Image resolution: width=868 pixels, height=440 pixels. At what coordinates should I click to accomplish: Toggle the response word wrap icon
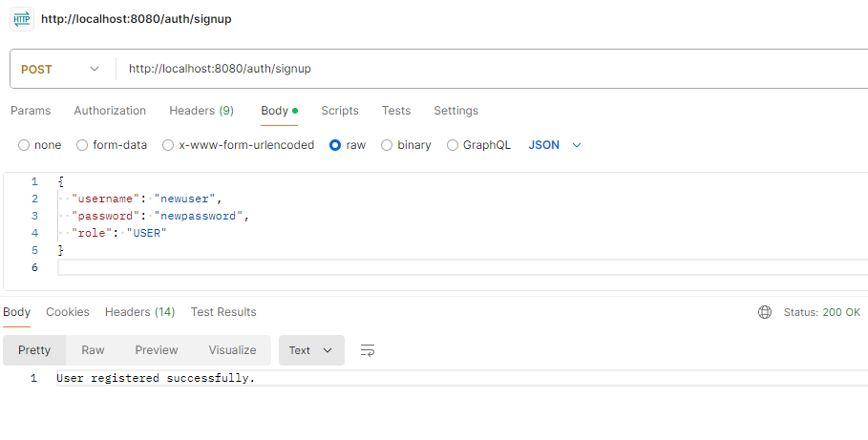[x=368, y=350]
